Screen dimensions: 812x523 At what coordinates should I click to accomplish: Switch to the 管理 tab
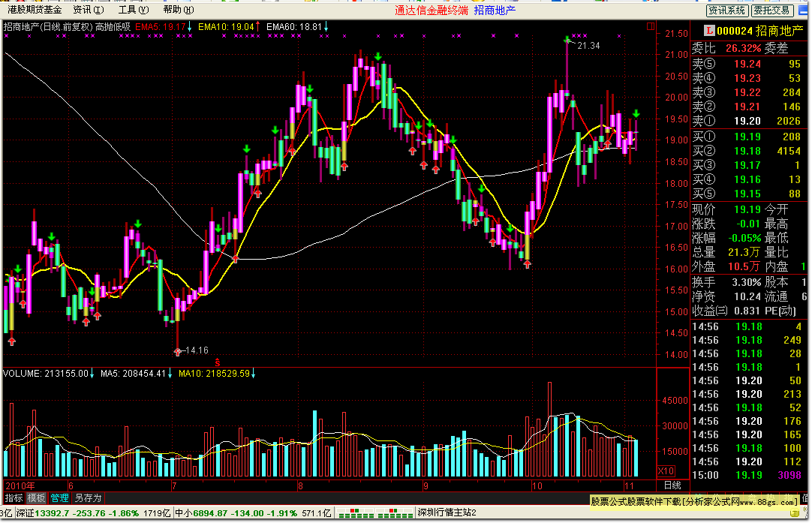pos(59,497)
